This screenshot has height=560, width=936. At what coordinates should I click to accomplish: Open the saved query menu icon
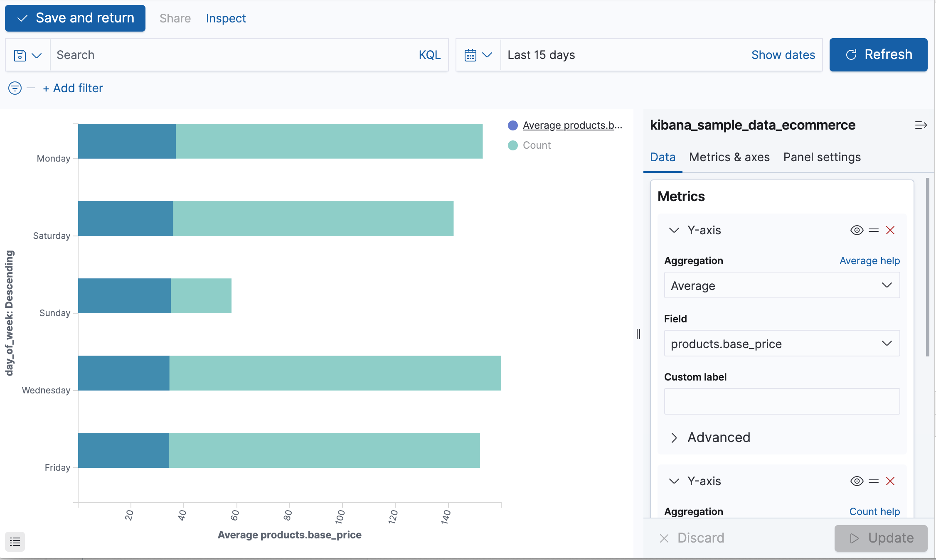click(x=27, y=55)
